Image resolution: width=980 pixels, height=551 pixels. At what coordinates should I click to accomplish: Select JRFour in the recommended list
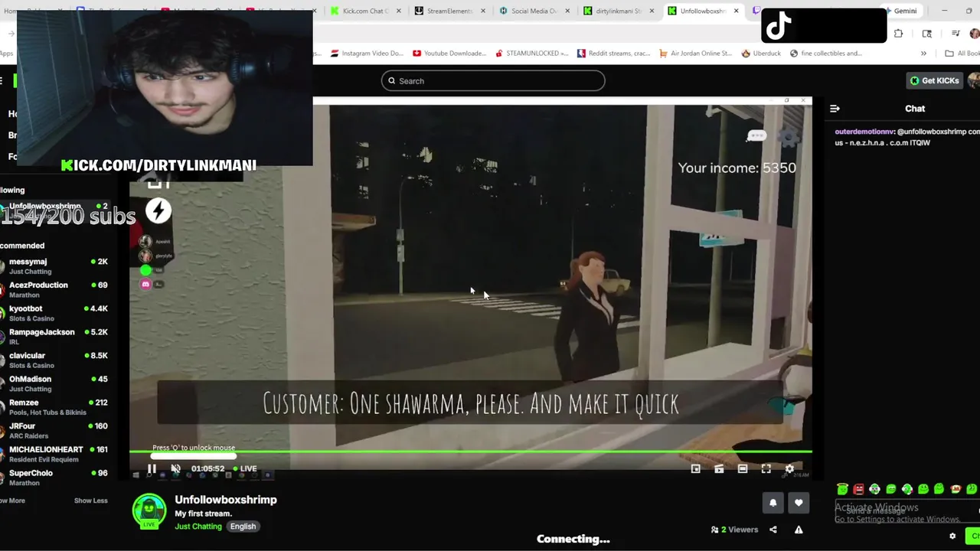tap(55, 431)
